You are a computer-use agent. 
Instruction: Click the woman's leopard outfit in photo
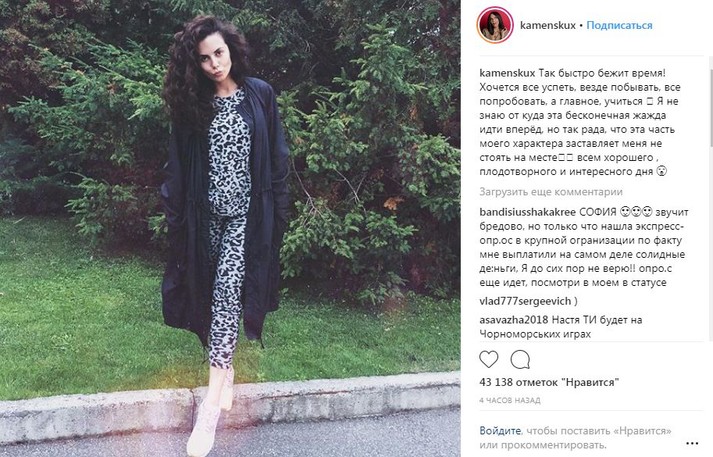click(229, 218)
